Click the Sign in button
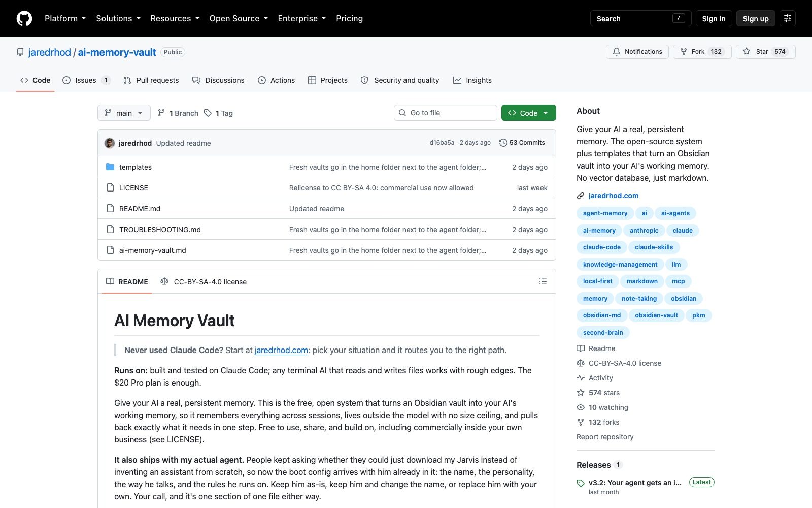 coord(714,18)
